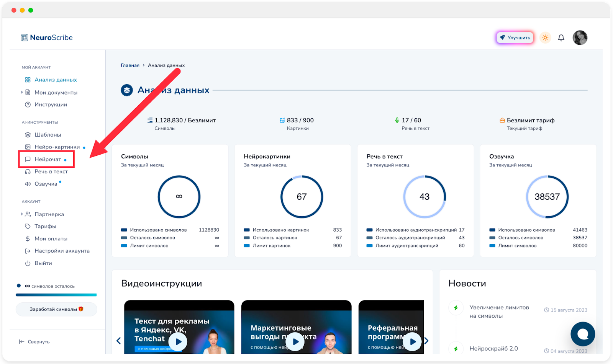Viewport: 613px width, 364px height.
Task: Open news Нейроскрайб 2.0
Action: point(493,349)
